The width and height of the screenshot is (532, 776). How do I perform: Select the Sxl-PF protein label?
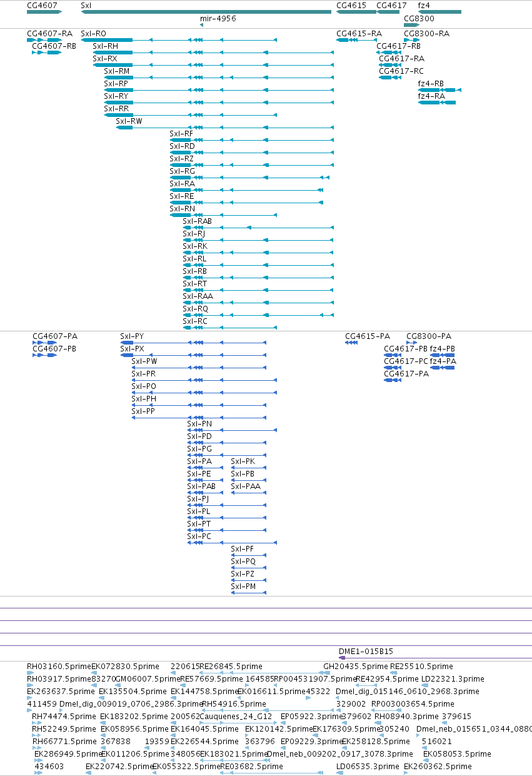pyautogui.click(x=243, y=549)
